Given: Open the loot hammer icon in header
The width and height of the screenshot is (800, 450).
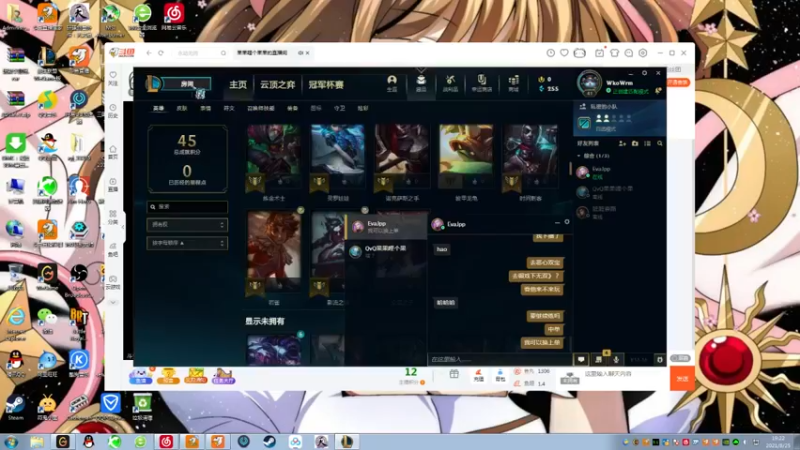Looking at the screenshot, I should 450,83.
